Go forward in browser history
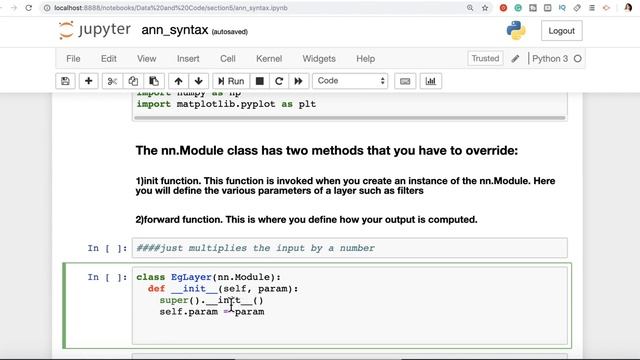This screenshot has width=640, height=360. (13, 8)
